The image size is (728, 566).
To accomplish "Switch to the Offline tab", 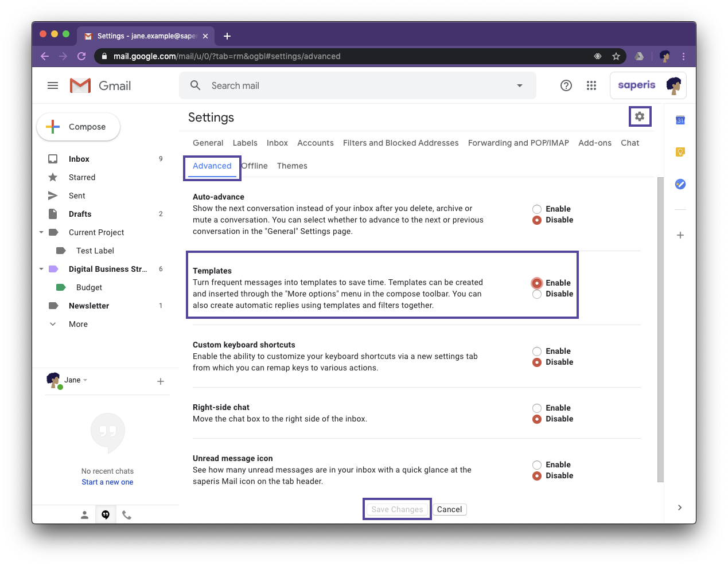I will [255, 166].
